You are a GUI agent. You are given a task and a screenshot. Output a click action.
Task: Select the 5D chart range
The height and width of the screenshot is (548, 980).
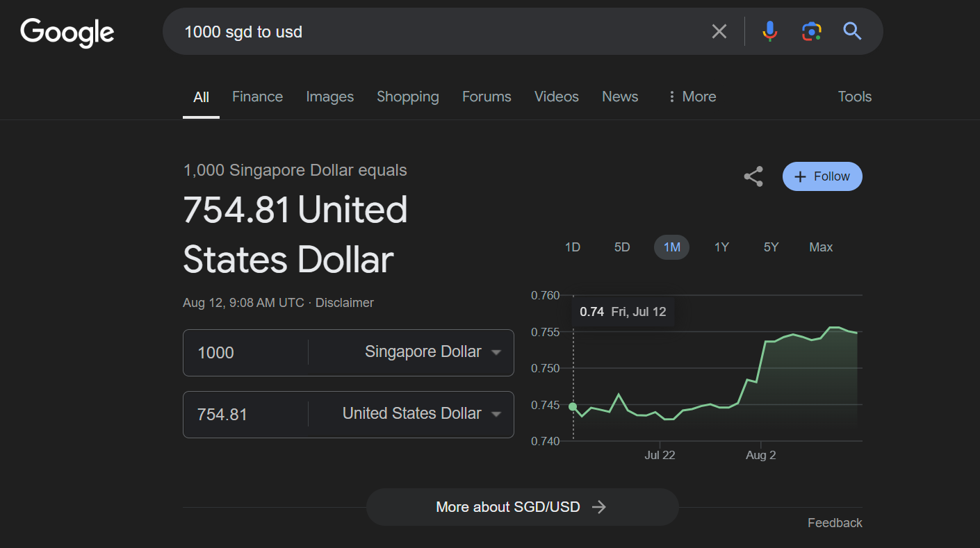coord(622,247)
